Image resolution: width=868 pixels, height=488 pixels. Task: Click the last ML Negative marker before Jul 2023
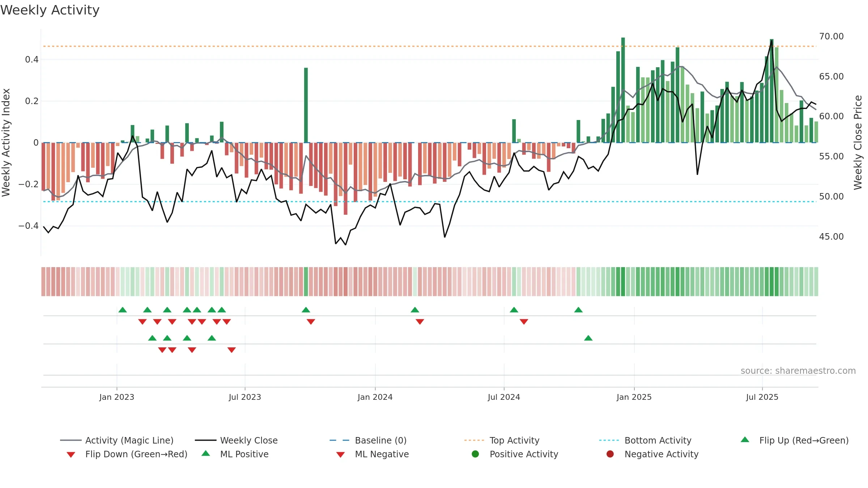232,350
